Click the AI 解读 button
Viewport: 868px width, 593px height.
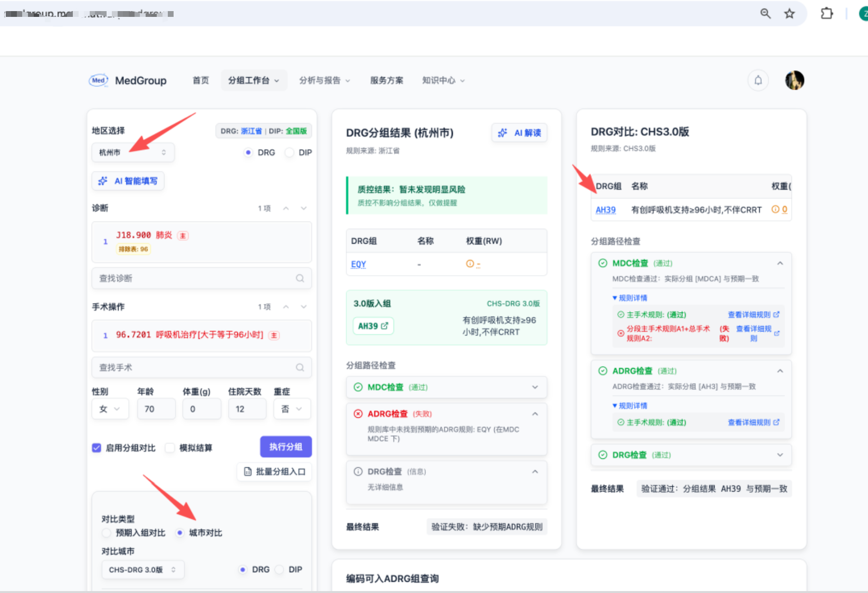[519, 133]
